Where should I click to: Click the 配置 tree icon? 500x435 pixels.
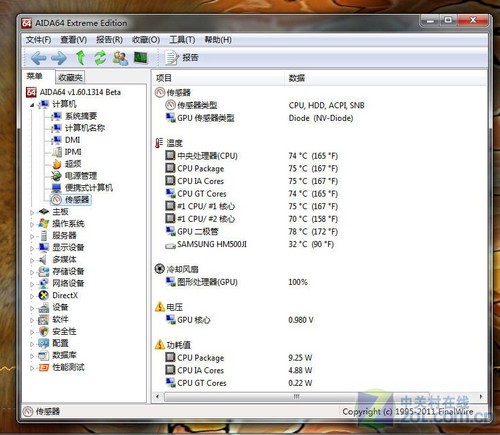tap(44, 343)
